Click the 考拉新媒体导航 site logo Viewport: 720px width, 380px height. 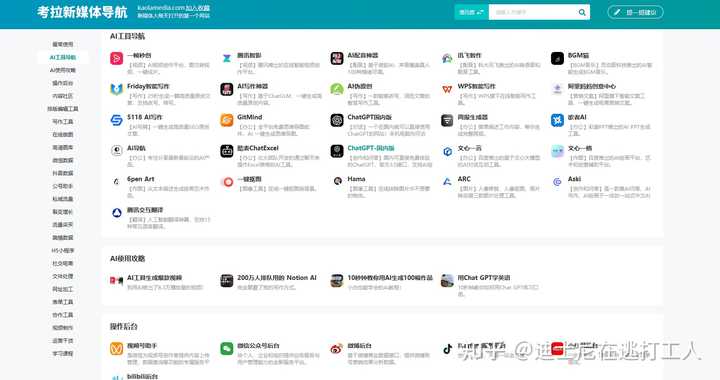pyautogui.click(x=82, y=12)
